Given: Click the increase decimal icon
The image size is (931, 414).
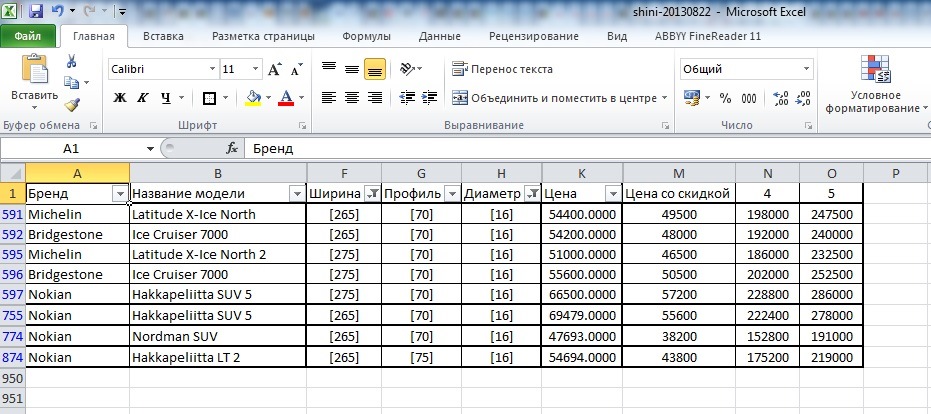Looking at the screenshot, I should point(781,98).
